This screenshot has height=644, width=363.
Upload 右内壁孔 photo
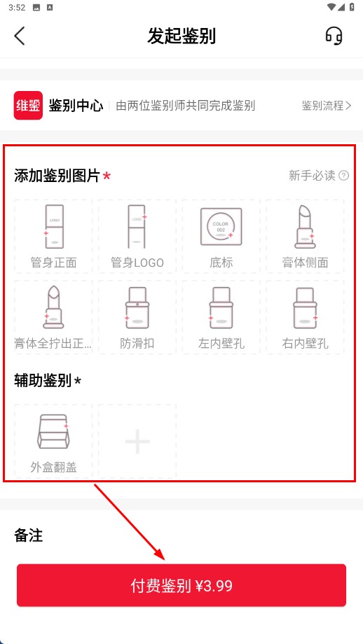[x=305, y=317]
